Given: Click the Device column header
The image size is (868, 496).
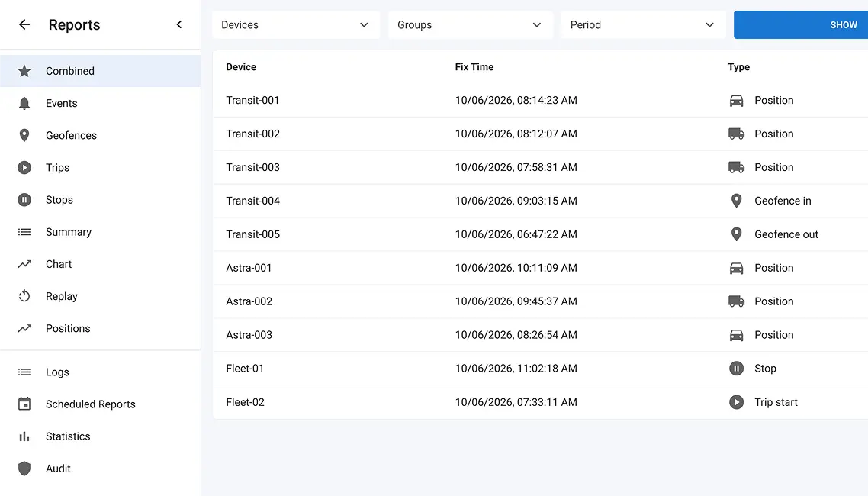Looking at the screenshot, I should click(241, 67).
